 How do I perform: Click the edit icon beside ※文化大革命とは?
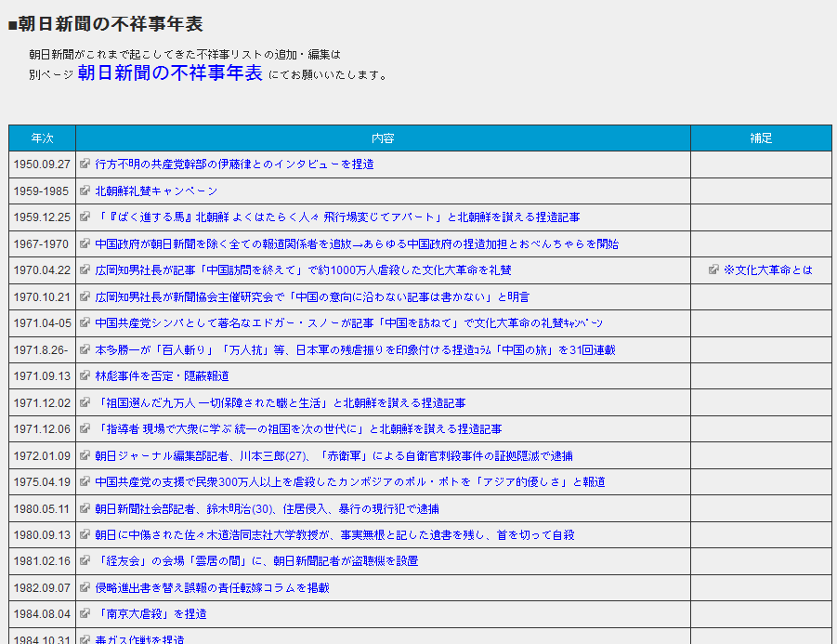[x=713, y=269]
